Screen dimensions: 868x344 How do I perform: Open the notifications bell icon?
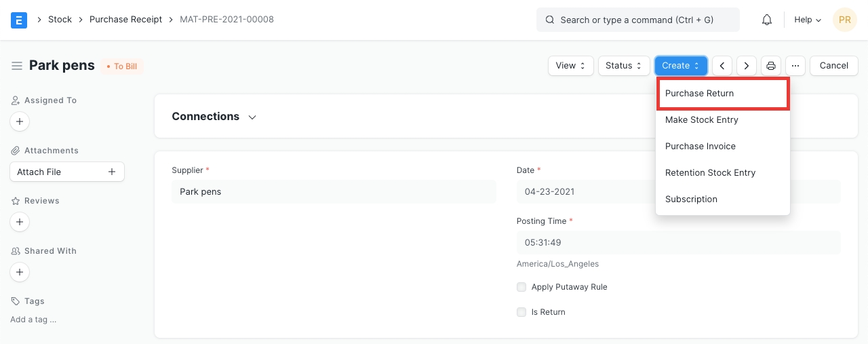click(x=767, y=20)
